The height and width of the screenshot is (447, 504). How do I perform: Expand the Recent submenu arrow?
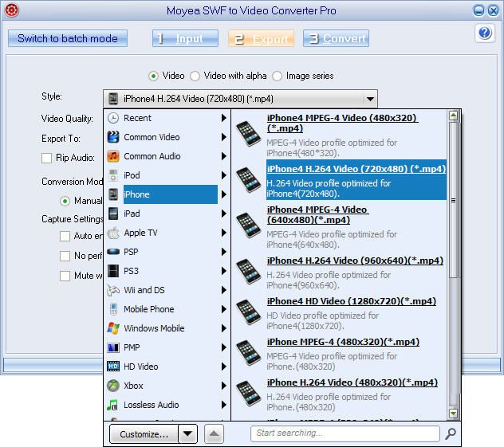click(224, 118)
